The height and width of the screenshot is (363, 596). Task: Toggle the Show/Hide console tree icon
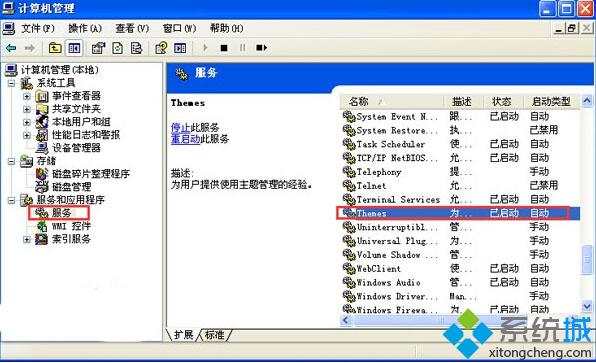pos(74,48)
